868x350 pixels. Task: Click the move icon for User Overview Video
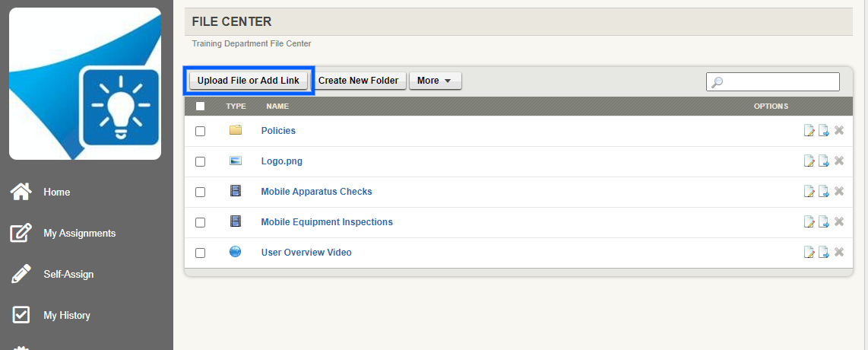(824, 253)
